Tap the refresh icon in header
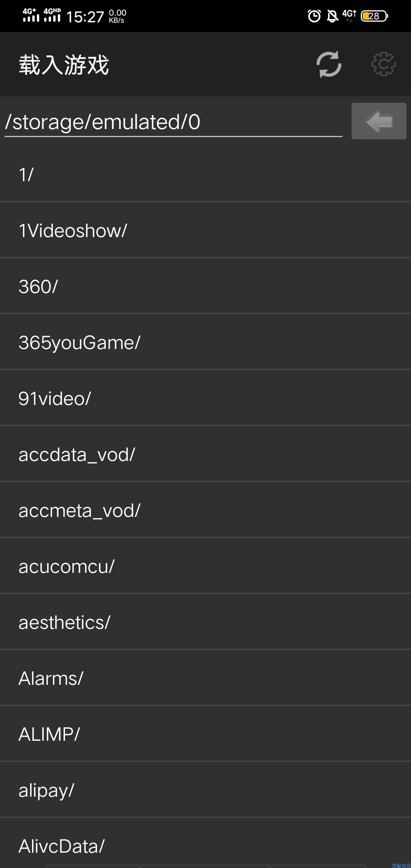 point(329,64)
